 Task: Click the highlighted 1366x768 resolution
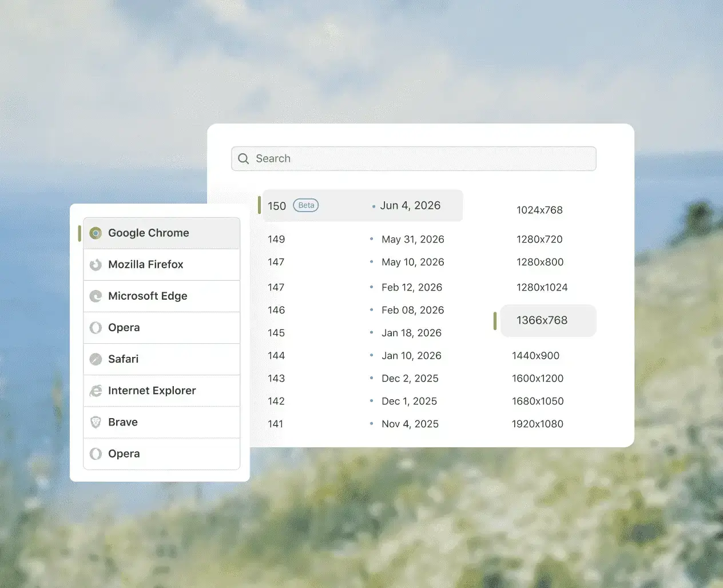pos(548,320)
